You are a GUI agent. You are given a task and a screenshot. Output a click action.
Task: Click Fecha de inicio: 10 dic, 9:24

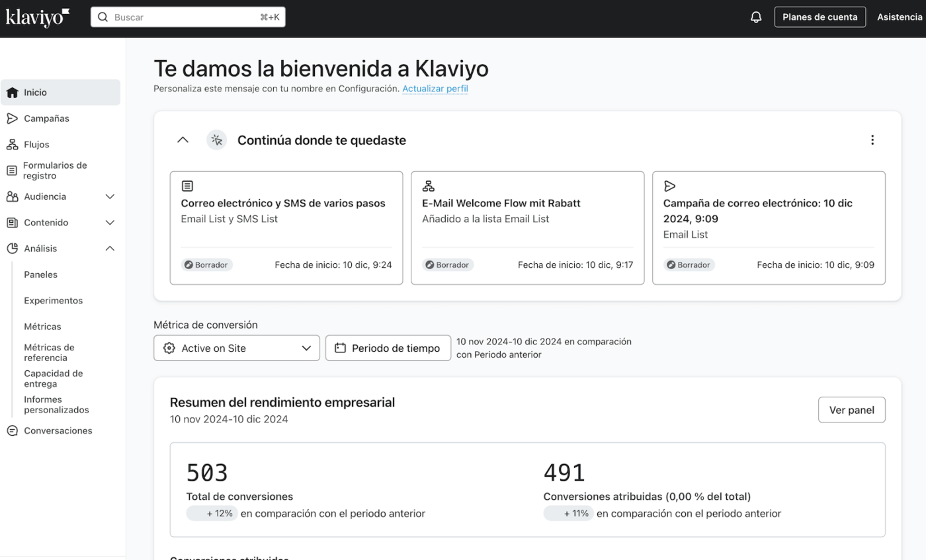[x=333, y=265]
